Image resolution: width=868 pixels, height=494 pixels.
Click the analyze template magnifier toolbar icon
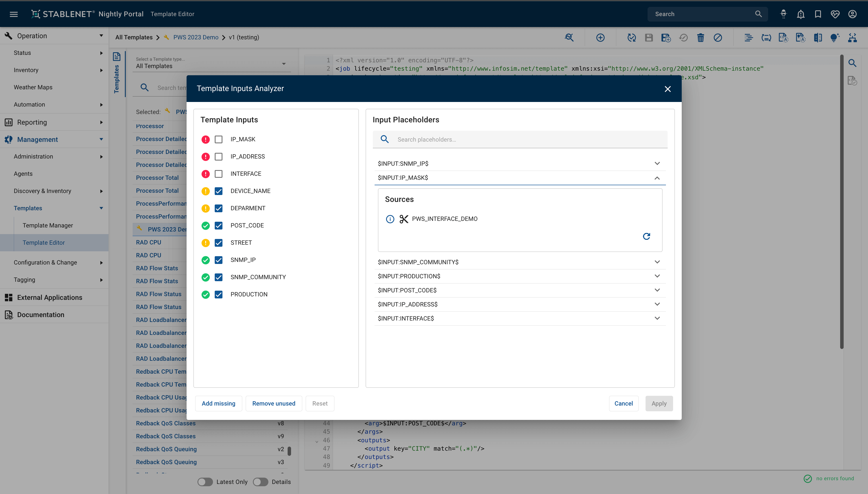[x=569, y=37]
